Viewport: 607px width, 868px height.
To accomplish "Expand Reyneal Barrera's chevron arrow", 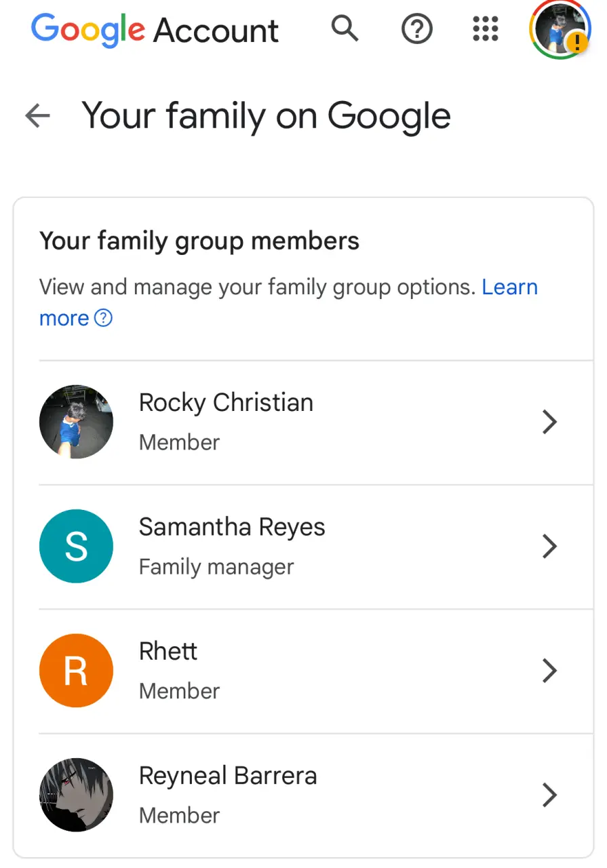I will coord(550,795).
